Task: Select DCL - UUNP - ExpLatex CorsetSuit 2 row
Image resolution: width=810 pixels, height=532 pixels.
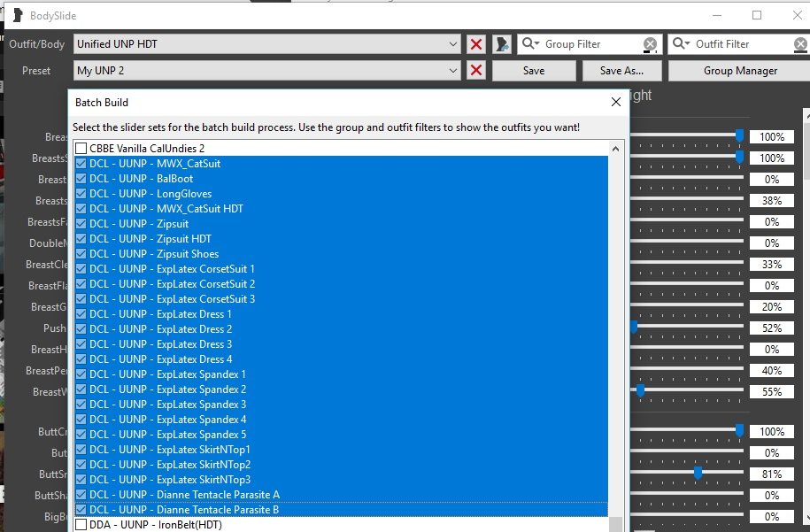Action: (341, 284)
